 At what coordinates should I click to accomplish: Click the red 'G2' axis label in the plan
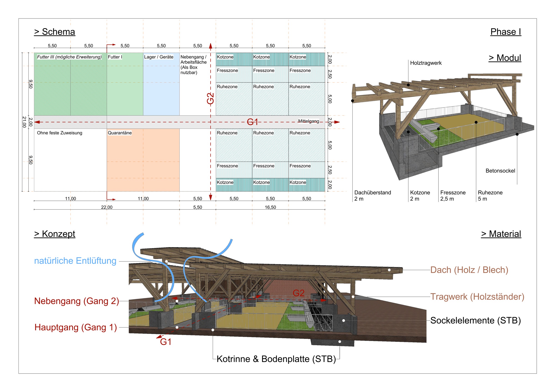(210, 98)
